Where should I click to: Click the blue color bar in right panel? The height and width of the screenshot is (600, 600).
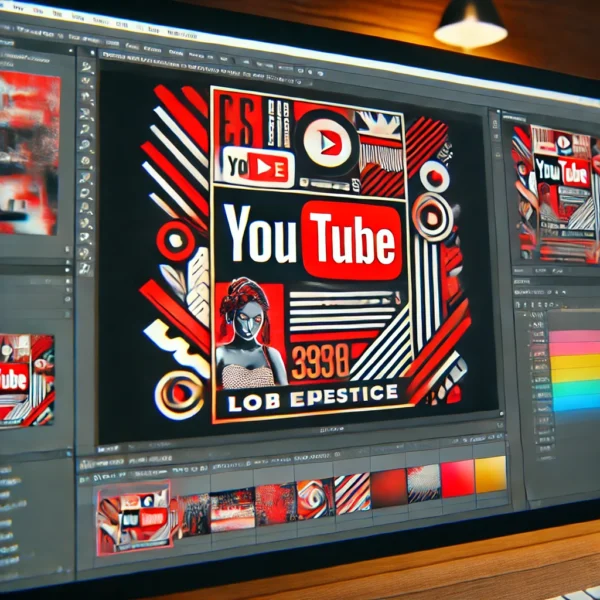click(575, 403)
